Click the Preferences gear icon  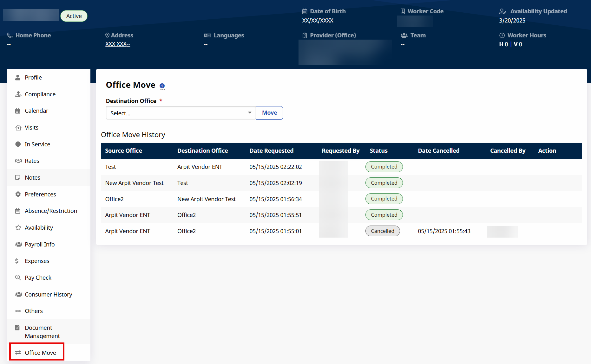click(x=18, y=194)
